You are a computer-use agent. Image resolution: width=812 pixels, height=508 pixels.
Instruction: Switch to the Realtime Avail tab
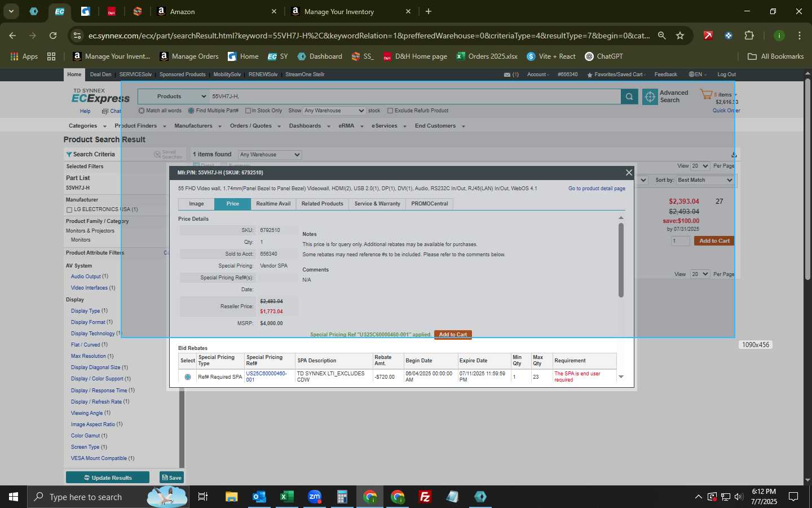[x=273, y=204]
